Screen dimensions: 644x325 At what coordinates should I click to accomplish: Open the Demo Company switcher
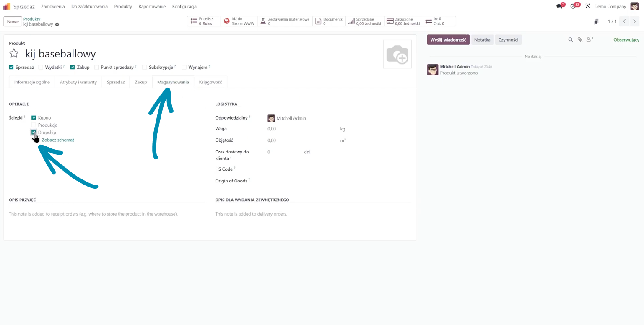610,7
